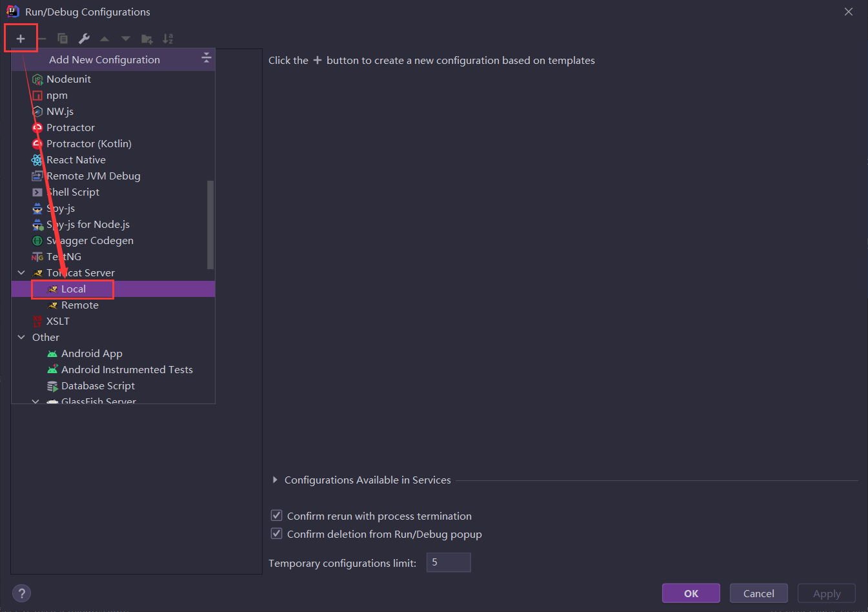
Task: Open Edit Templates wrench icon
Action: tap(84, 39)
